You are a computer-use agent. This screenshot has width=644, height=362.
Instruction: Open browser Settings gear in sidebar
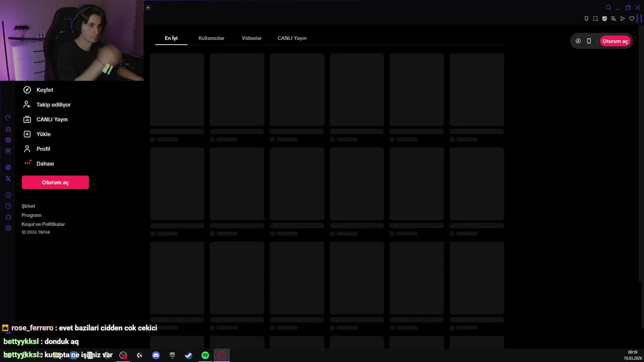(x=8, y=228)
